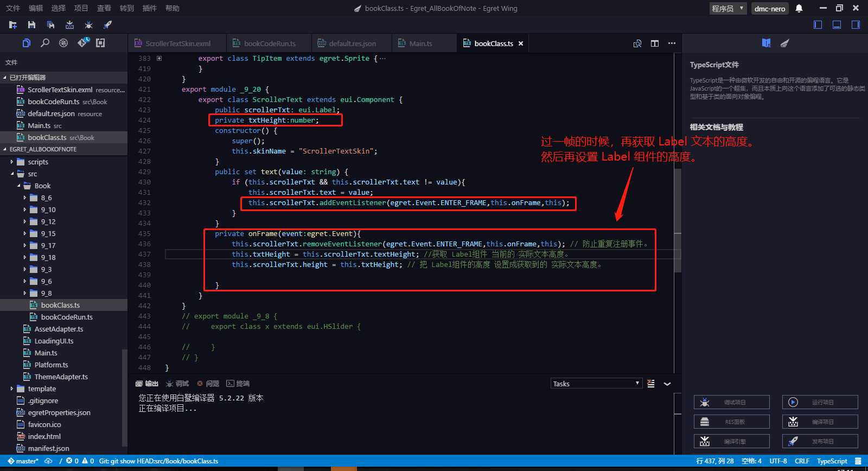The height and width of the screenshot is (471, 868).
Task: Open the file explorer sidebar view
Action: 26,43
